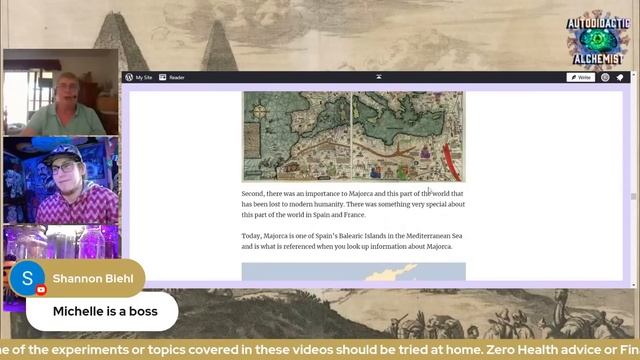The height and width of the screenshot is (360, 640).
Task: Click the antique Mediterranean map image
Action: coord(353,136)
